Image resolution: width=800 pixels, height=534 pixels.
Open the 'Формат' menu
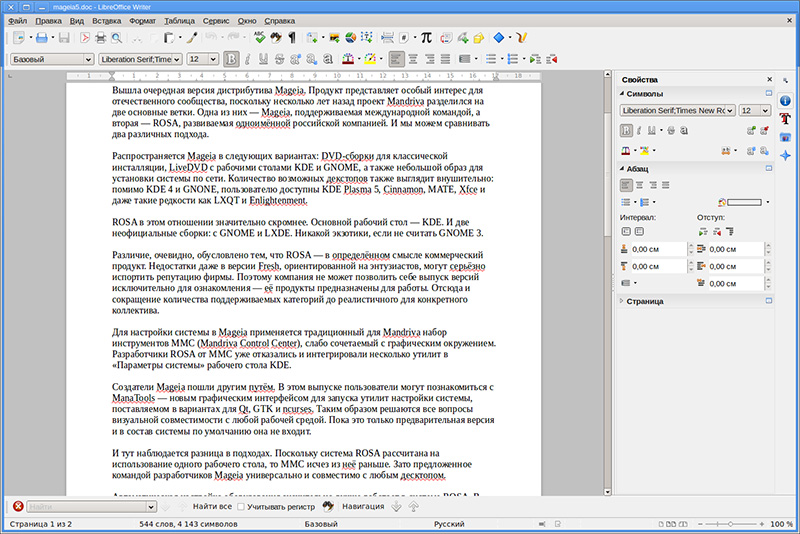click(x=142, y=21)
